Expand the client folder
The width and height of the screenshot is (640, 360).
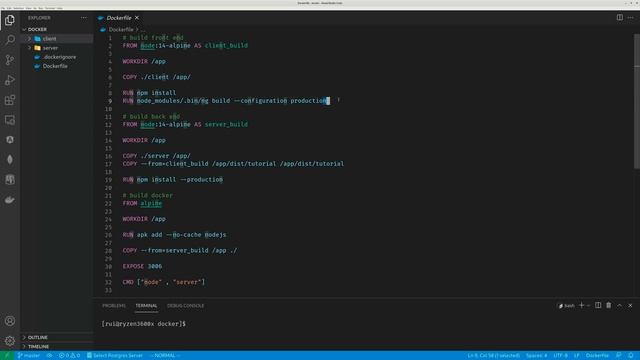(x=57, y=39)
